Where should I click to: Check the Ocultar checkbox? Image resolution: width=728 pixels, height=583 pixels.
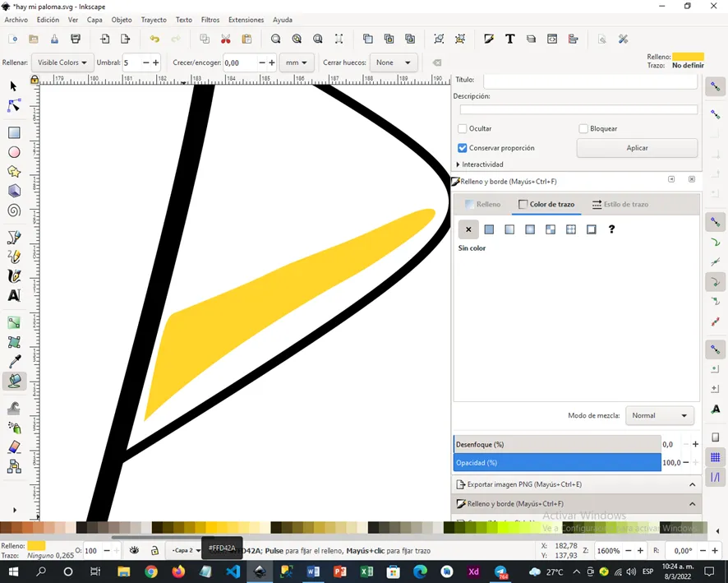[462, 128]
